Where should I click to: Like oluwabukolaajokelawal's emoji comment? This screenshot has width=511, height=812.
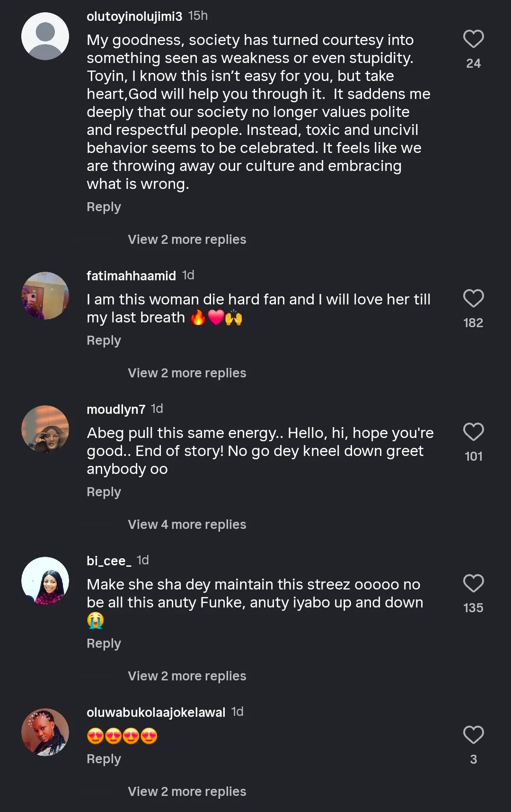pyautogui.click(x=473, y=735)
